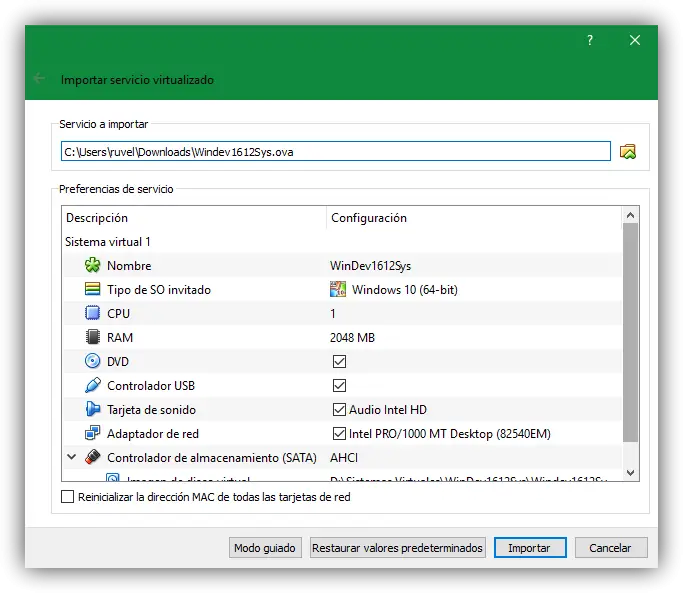Uncheck the DVD checkbox

coord(339,362)
